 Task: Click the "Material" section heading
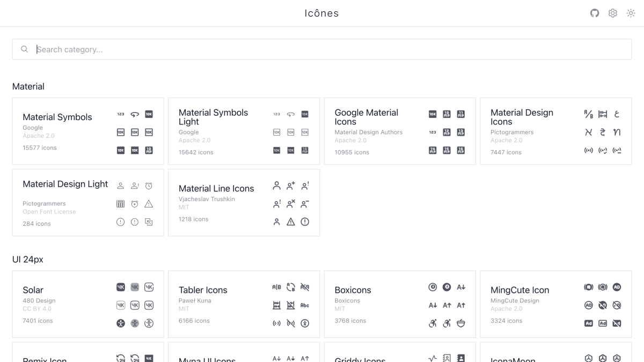(x=28, y=86)
